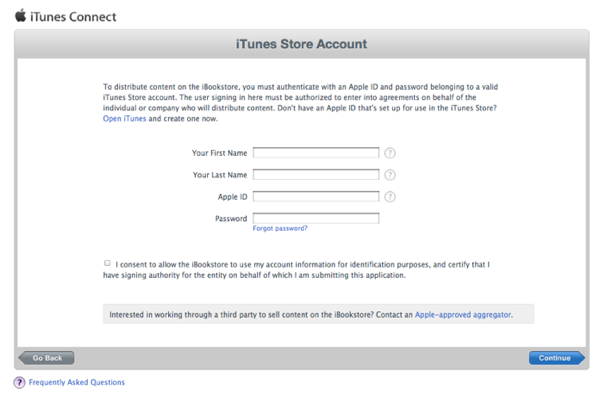Open help icon beside Apple ID field
Image resolution: width=600 pixels, height=395 pixels.
point(390,197)
